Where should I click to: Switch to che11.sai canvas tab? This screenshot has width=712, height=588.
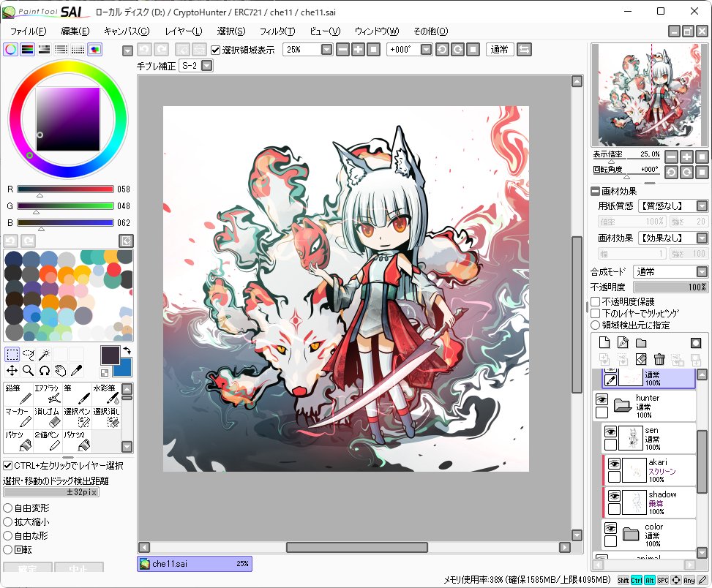(195, 563)
